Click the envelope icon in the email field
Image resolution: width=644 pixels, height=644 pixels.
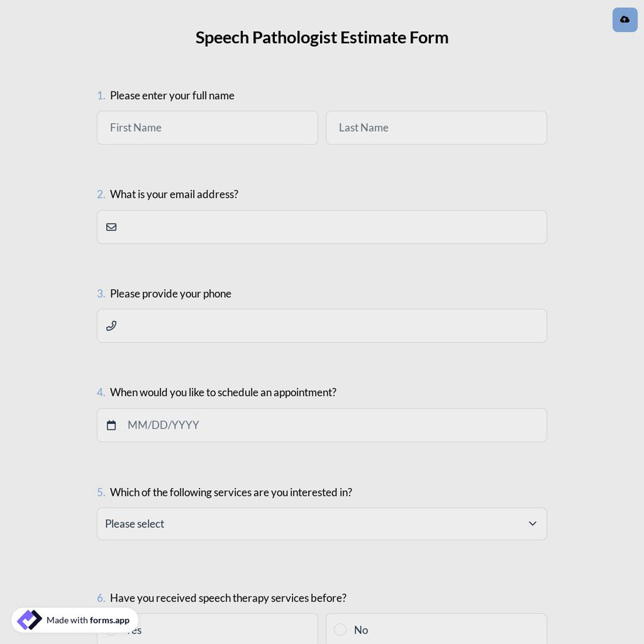click(x=111, y=227)
